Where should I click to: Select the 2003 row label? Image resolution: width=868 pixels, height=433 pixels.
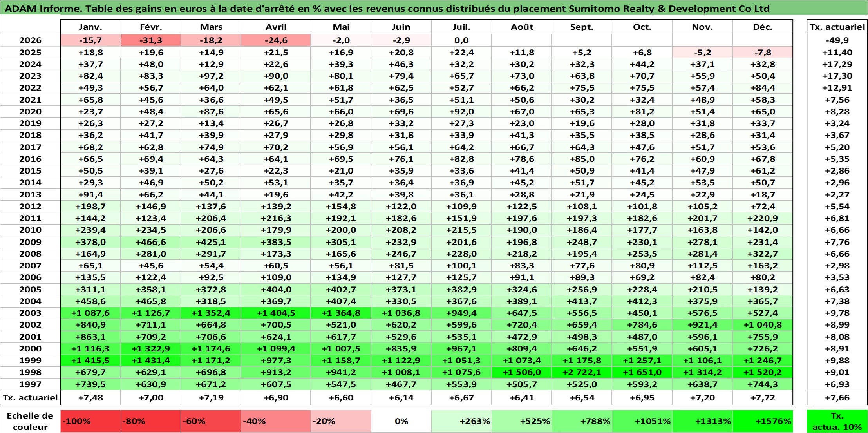[x=31, y=313]
